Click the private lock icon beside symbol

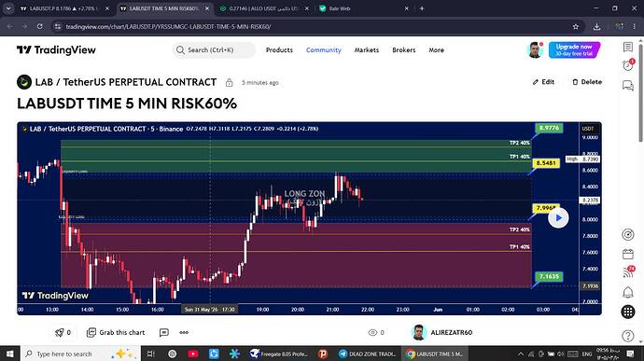click(x=230, y=82)
